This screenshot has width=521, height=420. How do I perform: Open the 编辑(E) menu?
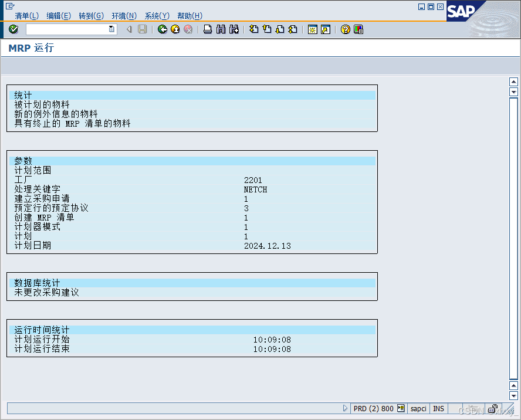click(x=59, y=16)
